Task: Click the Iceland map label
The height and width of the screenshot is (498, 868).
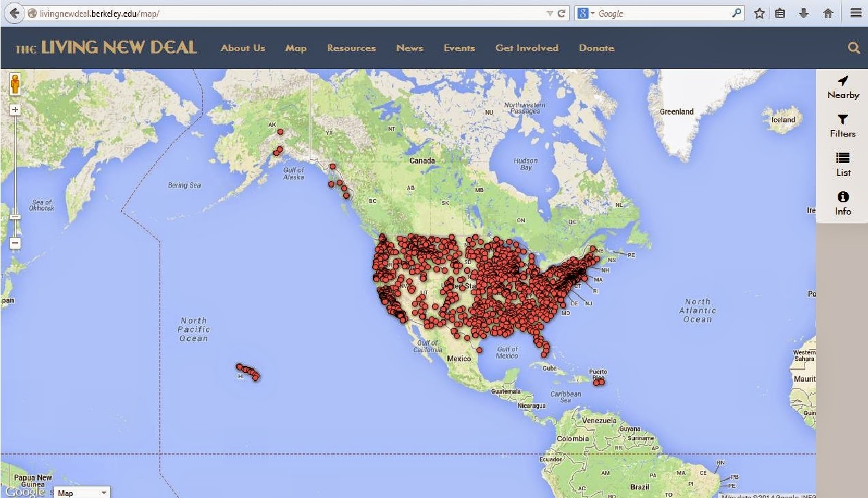Action: point(784,120)
